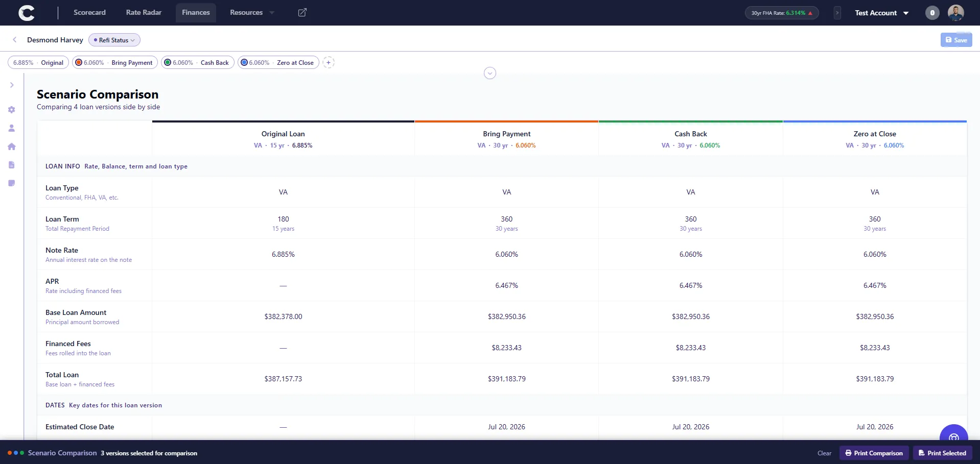Viewport: 980px width, 464px height.
Task: Click the Base Loan Amount row label
Action: [76, 312]
